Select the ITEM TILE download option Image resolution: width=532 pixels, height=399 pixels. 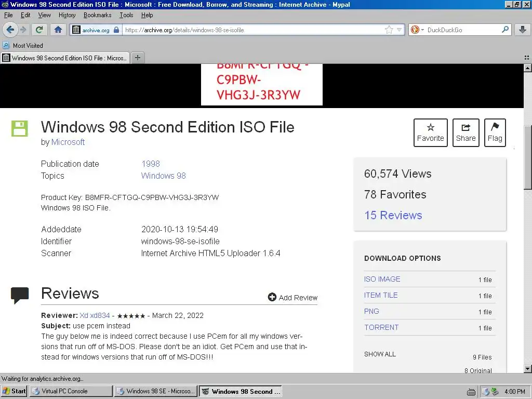pos(381,295)
